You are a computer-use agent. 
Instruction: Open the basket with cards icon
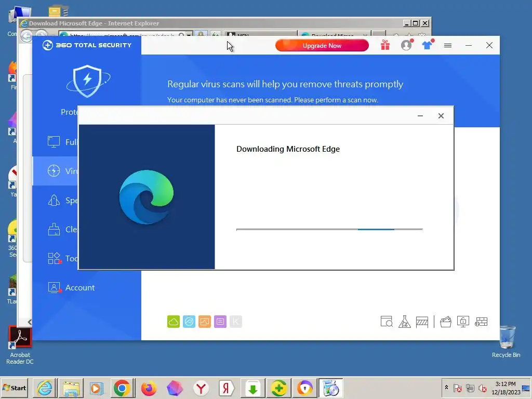(446, 322)
